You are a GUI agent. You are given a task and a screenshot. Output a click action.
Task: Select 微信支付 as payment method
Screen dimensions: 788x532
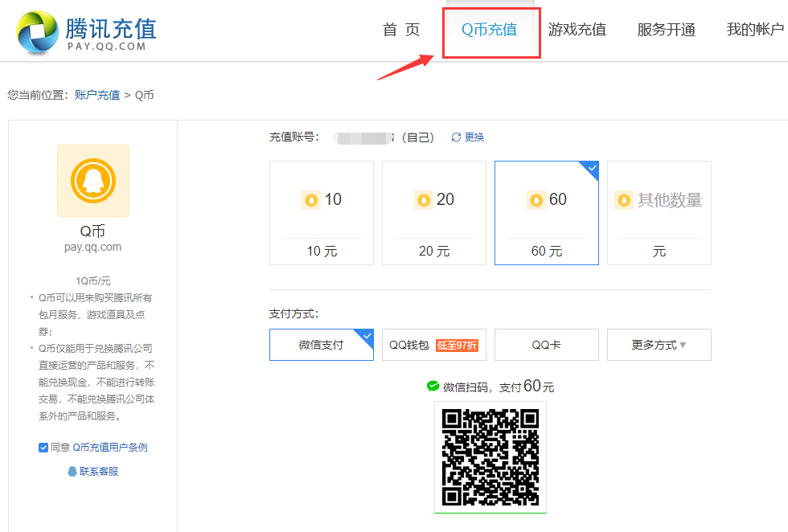pyautogui.click(x=322, y=345)
